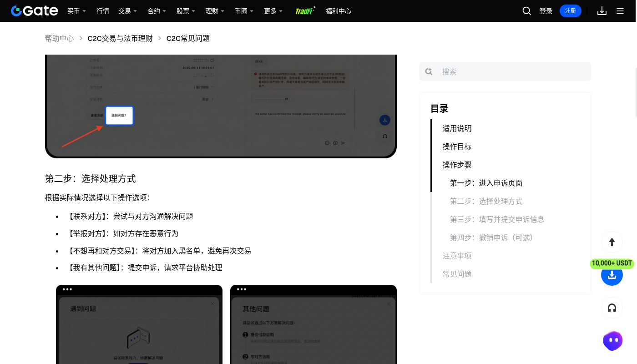Click the 搜索 search input field
This screenshot has height=364, width=637.
point(505,71)
